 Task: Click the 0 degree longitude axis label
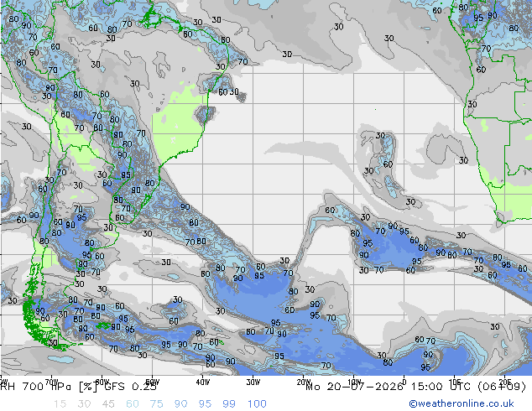coord(404,382)
